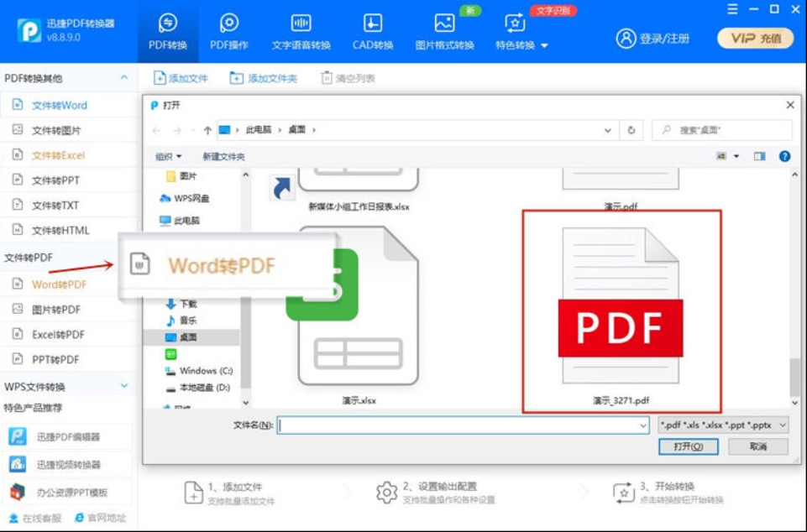This screenshot has width=807, height=532.
Task: Click the 搜索"桌面" search field
Action: coord(722,130)
